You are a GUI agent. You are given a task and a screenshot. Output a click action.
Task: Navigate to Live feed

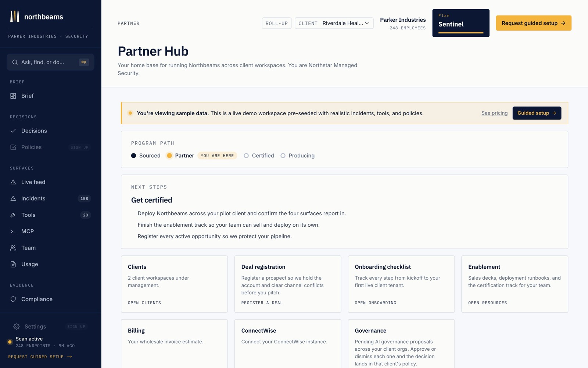50,182
